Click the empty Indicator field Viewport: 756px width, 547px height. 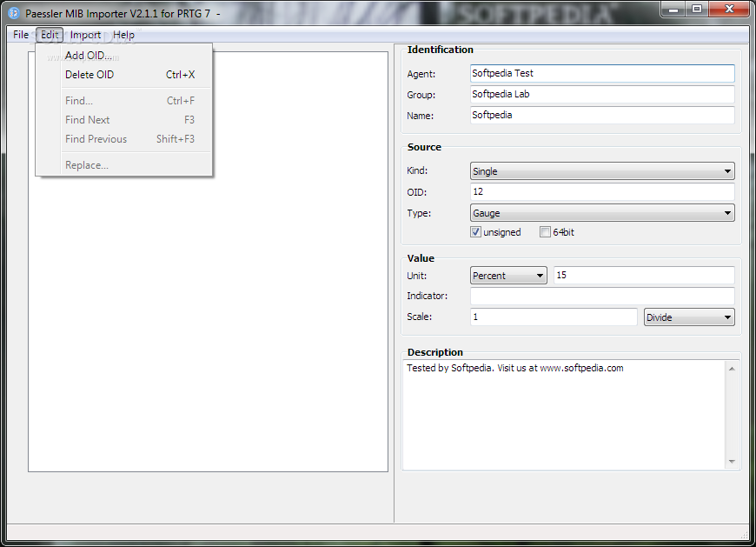[602, 296]
